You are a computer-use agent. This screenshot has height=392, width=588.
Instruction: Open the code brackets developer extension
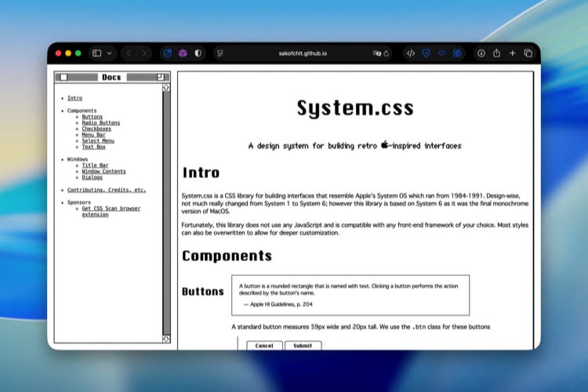coord(410,53)
